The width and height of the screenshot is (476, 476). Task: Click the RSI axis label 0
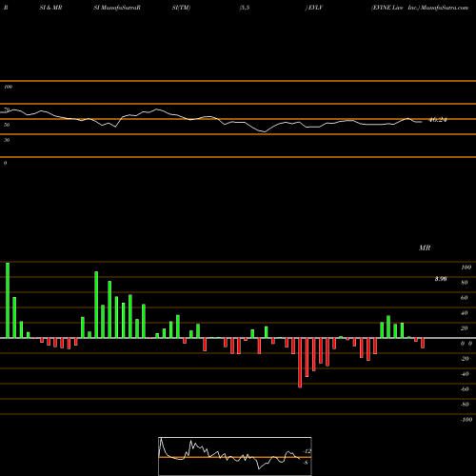click(5, 163)
